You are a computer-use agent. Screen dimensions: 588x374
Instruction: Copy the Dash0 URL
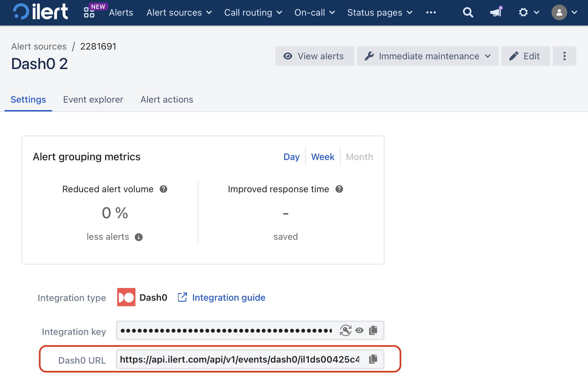pyautogui.click(x=373, y=359)
